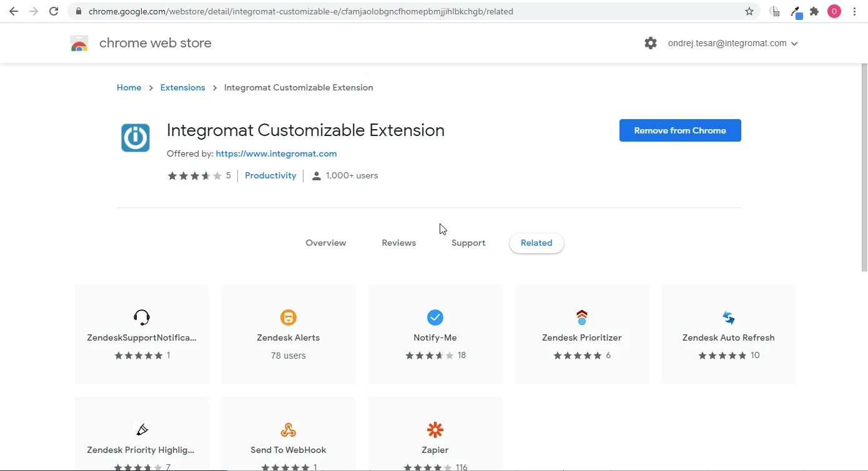868x471 pixels.
Task: Click the 1,000+ users text
Action: (x=352, y=176)
